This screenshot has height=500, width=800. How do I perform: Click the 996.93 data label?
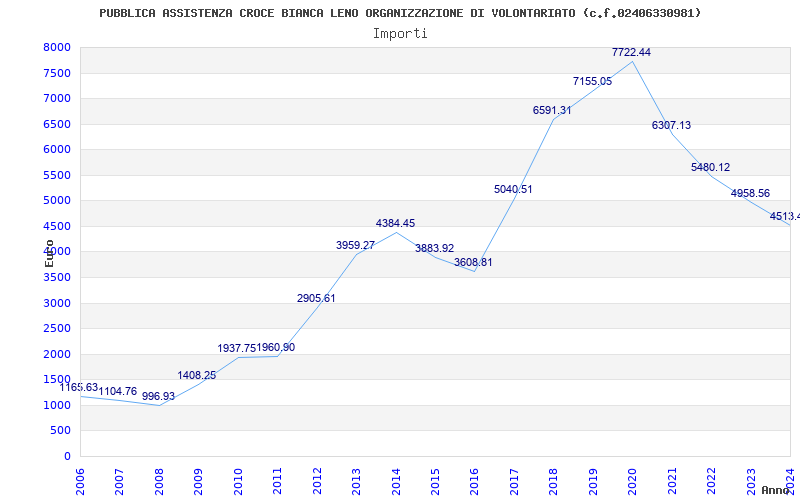click(x=158, y=396)
